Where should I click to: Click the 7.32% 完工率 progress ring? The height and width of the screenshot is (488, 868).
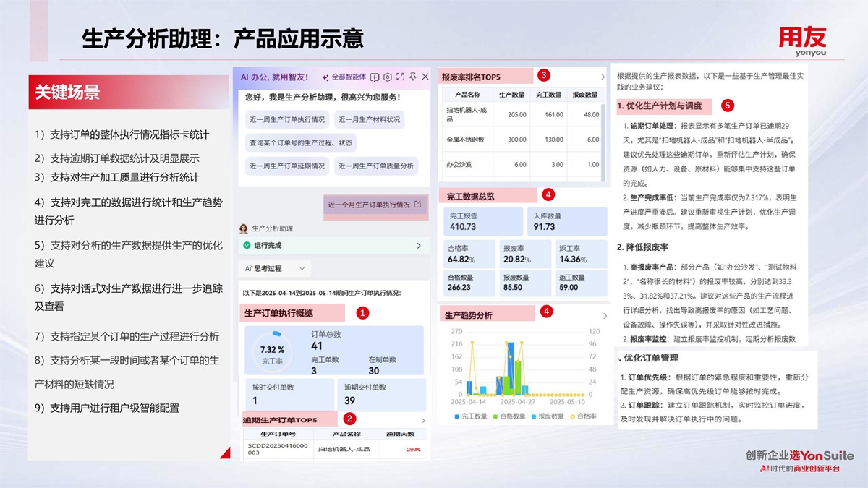272,349
